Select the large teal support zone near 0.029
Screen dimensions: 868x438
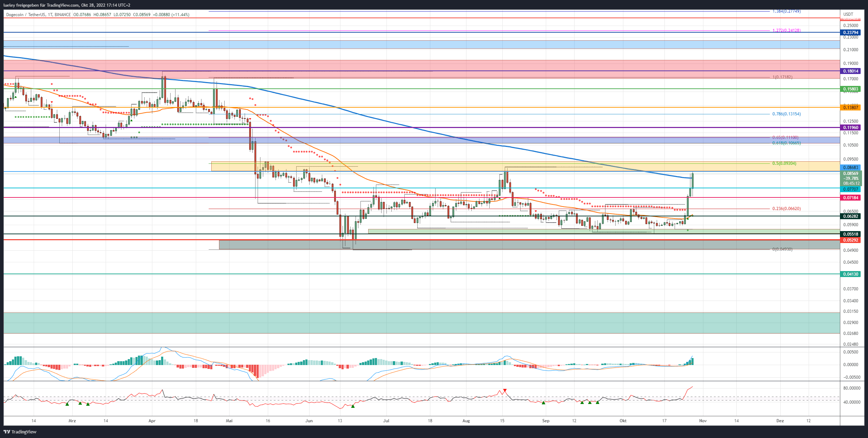pyautogui.click(x=422, y=323)
